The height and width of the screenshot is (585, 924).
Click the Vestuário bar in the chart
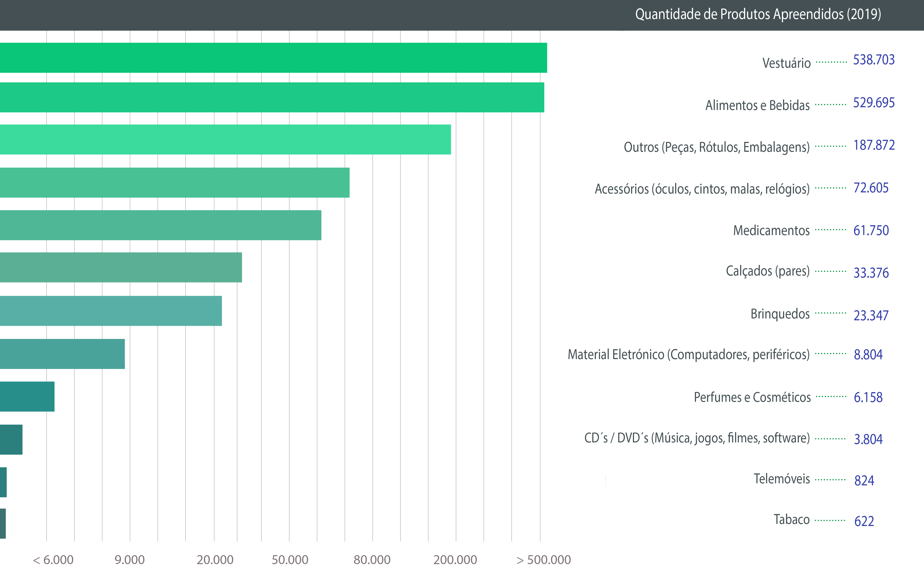coord(273,58)
